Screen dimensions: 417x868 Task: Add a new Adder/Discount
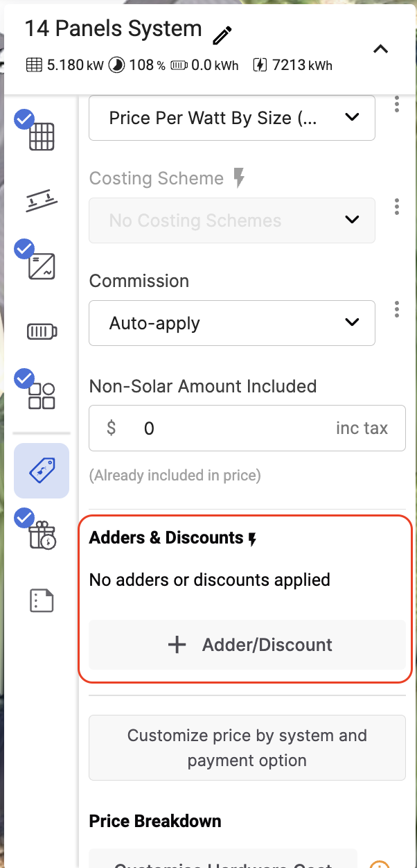pyautogui.click(x=247, y=645)
